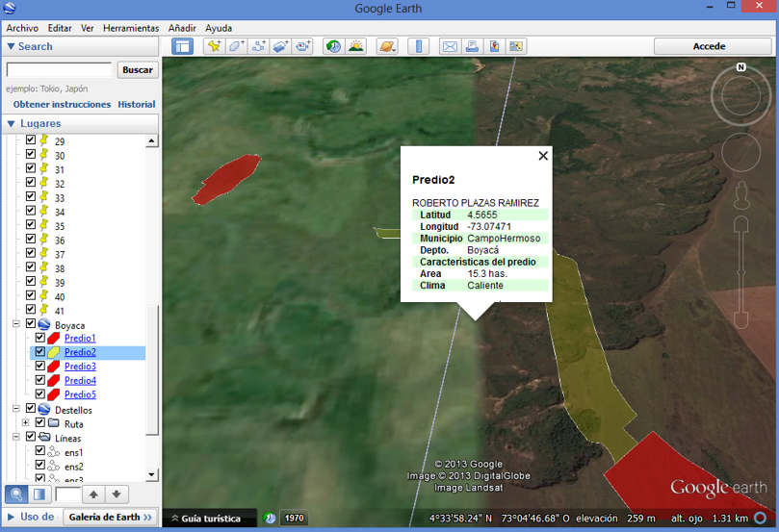Select the Predio4 link in places tree
The width and height of the screenshot is (779, 532).
(80, 381)
